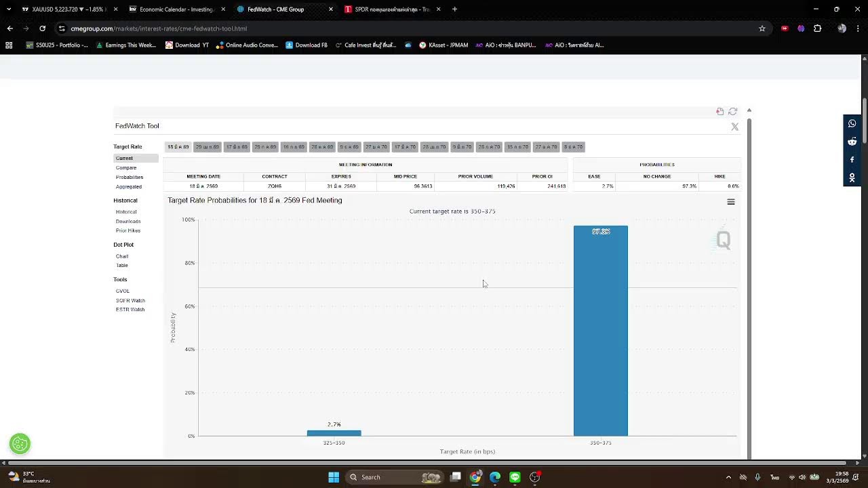
Task: Open Downloads in the Historical section
Action: pyautogui.click(x=128, y=222)
